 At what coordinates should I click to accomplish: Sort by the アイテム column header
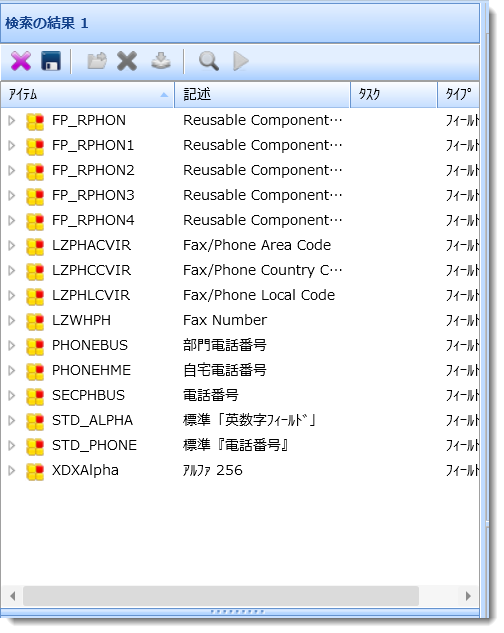point(87,95)
